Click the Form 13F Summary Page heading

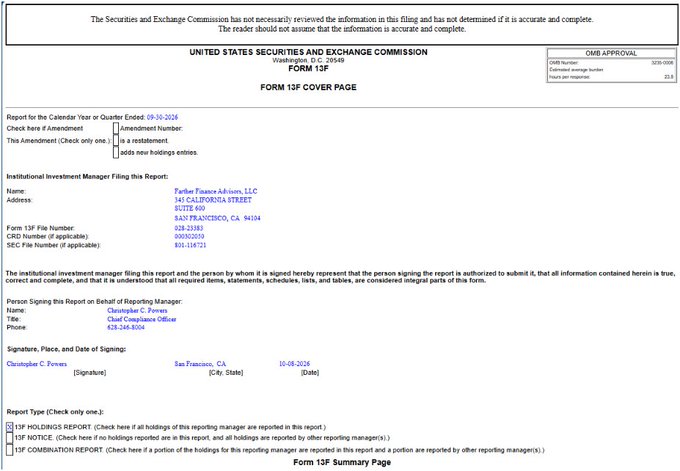coord(342,462)
